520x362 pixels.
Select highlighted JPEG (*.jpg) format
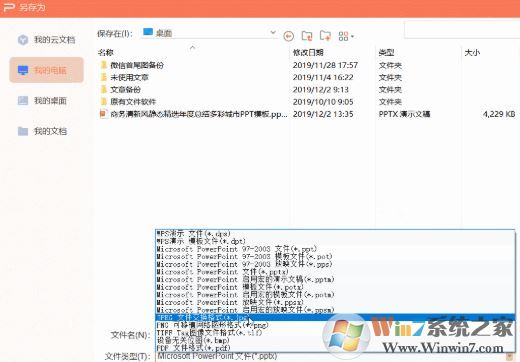pos(335,317)
